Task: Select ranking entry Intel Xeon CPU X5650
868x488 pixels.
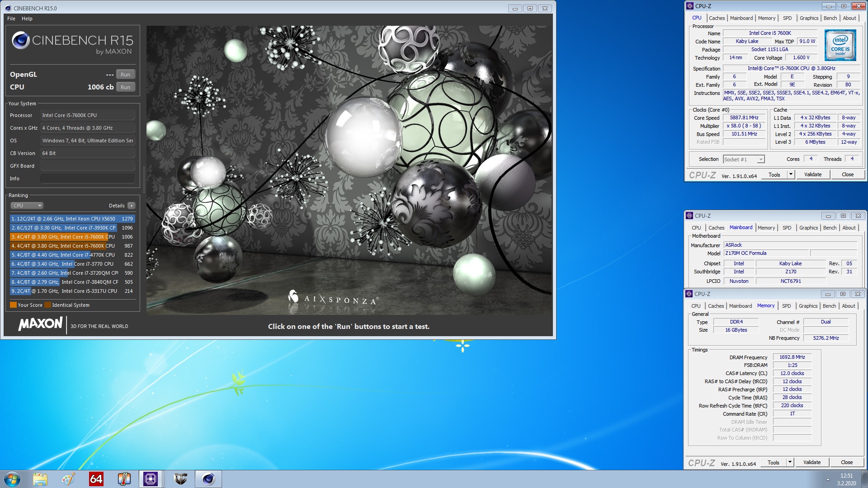Action: pyautogui.click(x=72, y=219)
